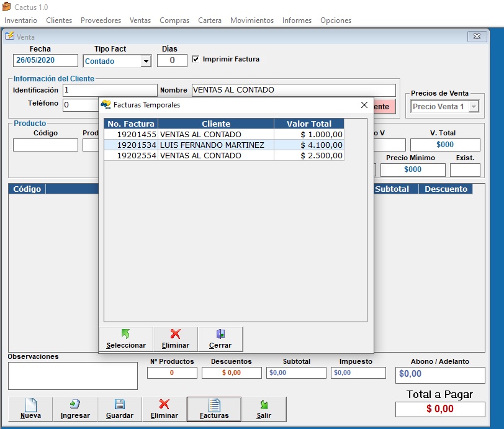Click the Valor Total column header
This screenshot has width=504, height=429.
pos(308,124)
